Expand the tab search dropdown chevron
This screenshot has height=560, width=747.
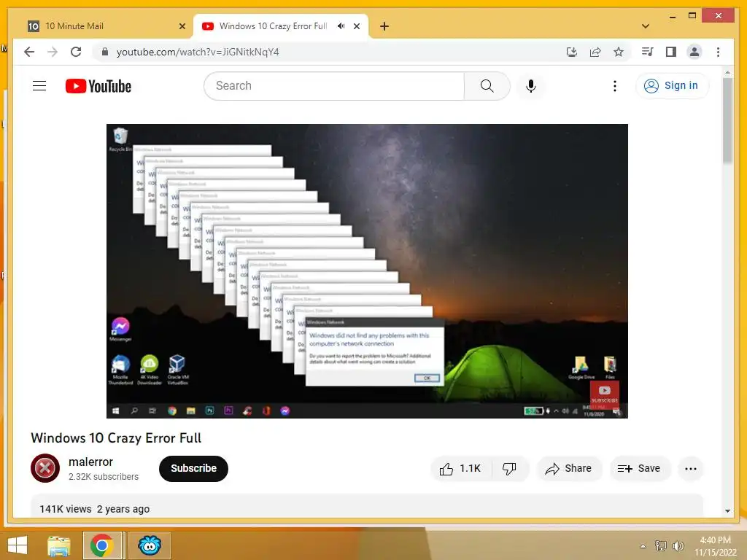(646, 26)
